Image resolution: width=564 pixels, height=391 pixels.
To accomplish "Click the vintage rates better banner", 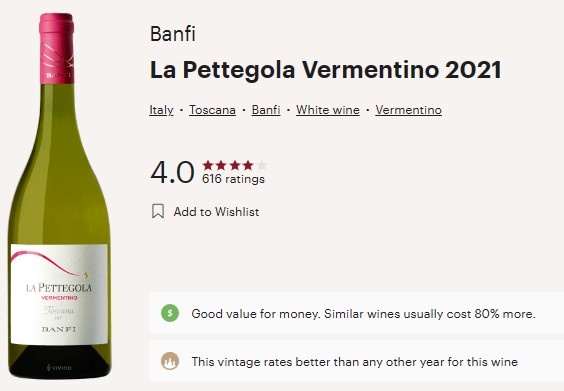I will tap(356, 361).
